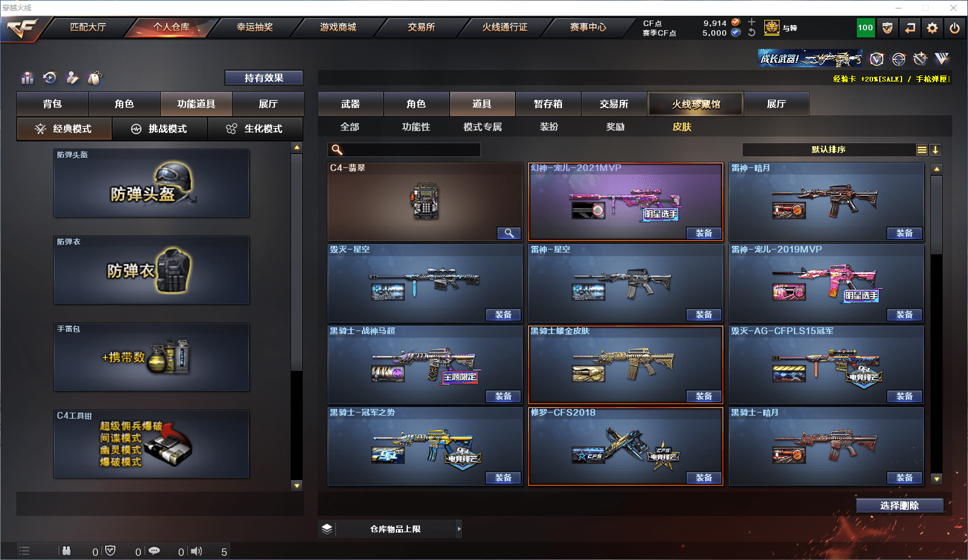Open the crosshair helmet emblem icon
The width and height of the screenshot is (968, 560).
tap(899, 59)
